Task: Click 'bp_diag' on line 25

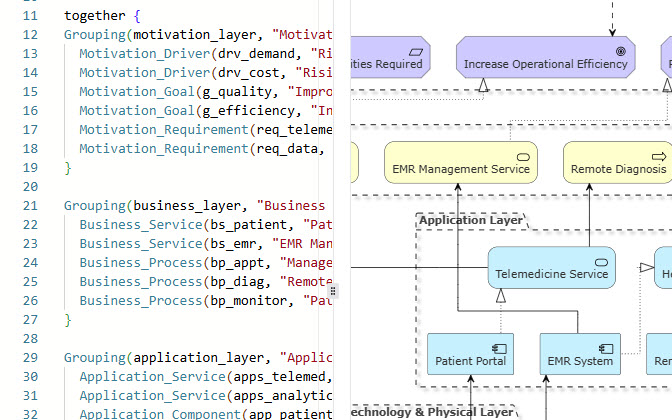Action: tap(237, 282)
